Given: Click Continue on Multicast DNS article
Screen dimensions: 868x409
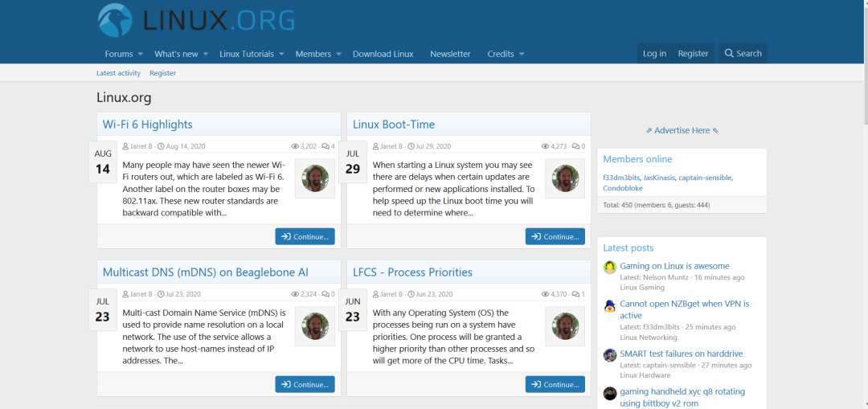Looking at the screenshot, I should pos(305,384).
